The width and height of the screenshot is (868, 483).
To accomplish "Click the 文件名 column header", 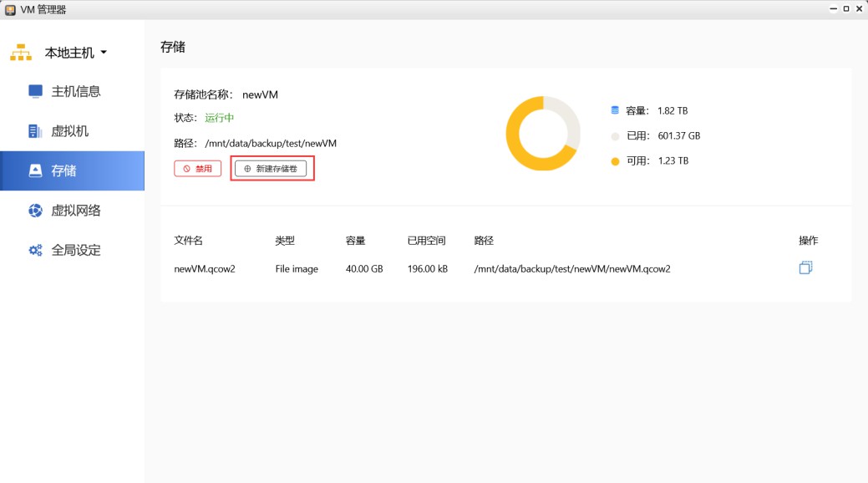I will 188,241.
